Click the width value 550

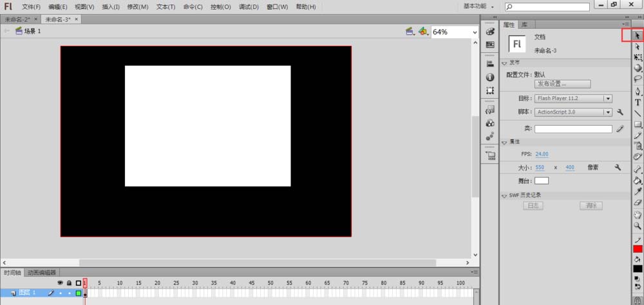tap(540, 168)
